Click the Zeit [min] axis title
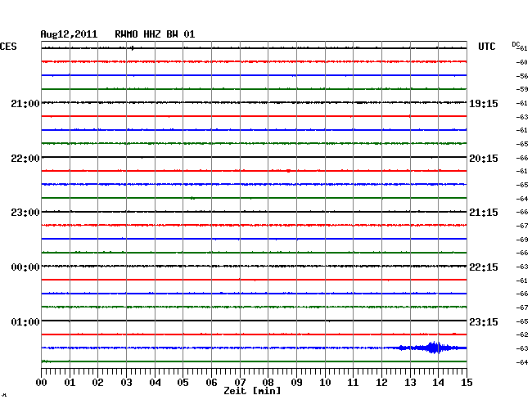The height and width of the screenshot is (404, 532). [x=252, y=391]
